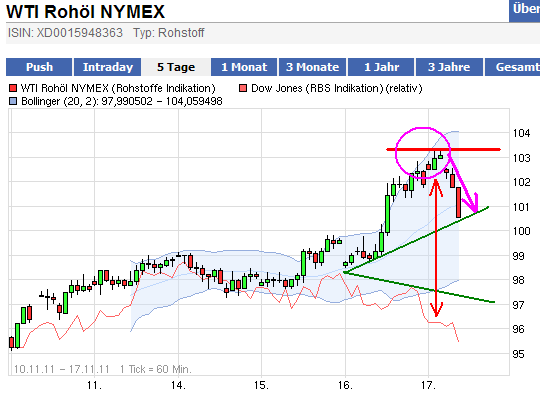
Task: Click the 1 Tick = 60 Min. text
Action: click(155, 369)
